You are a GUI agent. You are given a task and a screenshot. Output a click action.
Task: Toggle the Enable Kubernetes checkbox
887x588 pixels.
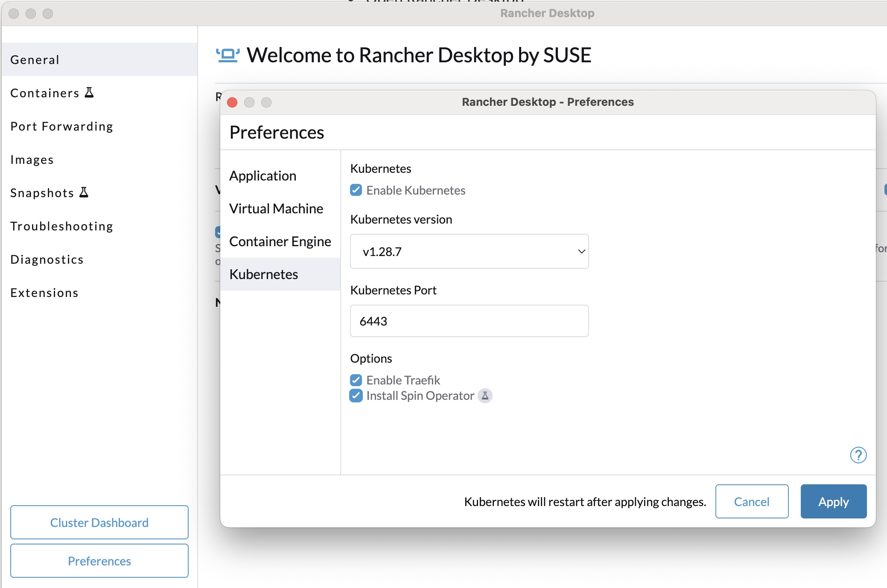pyautogui.click(x=357, y=191)
